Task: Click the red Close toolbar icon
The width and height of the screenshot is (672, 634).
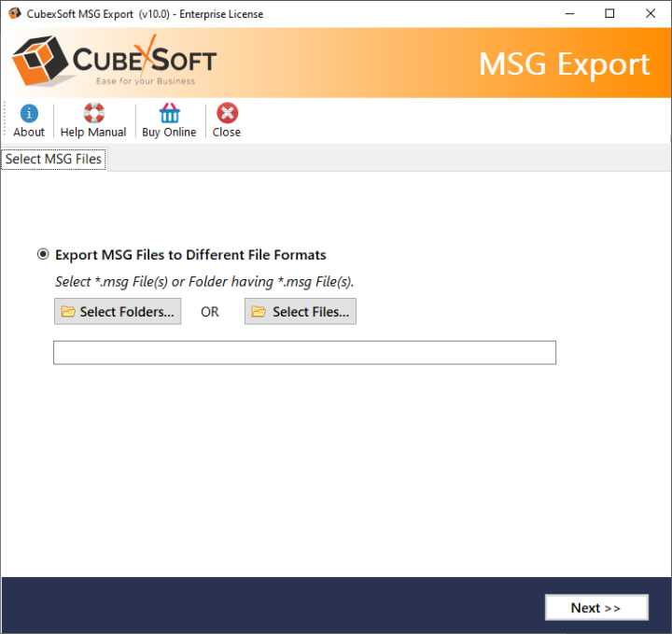Action: [227, 113]
